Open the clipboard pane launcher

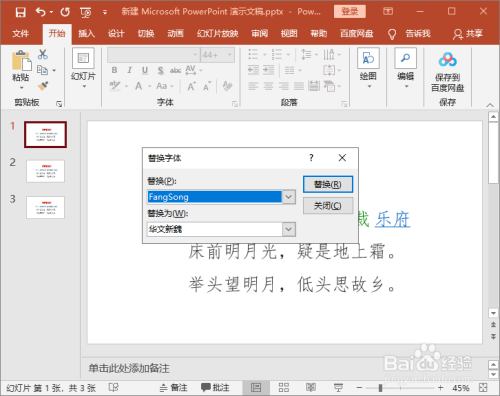pyautogui.click(x=59, y=104)
